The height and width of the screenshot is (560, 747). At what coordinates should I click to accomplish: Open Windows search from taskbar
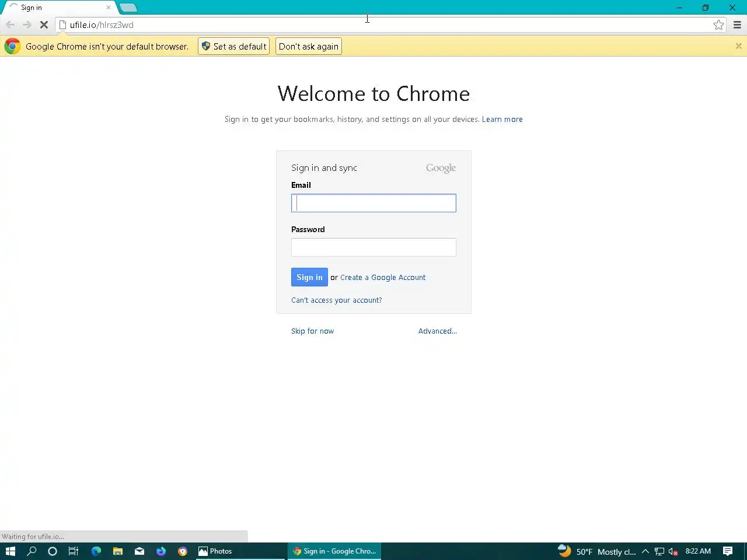tap(32, 551)
